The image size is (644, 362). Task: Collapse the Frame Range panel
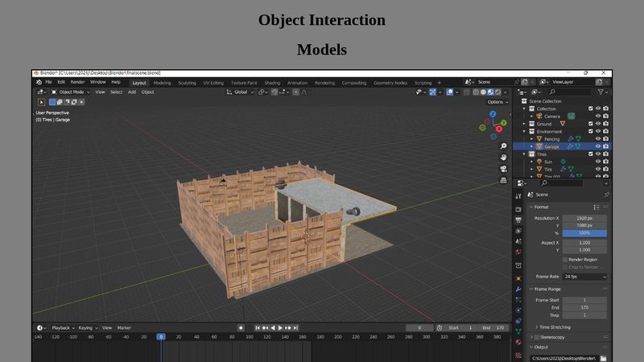531,290
